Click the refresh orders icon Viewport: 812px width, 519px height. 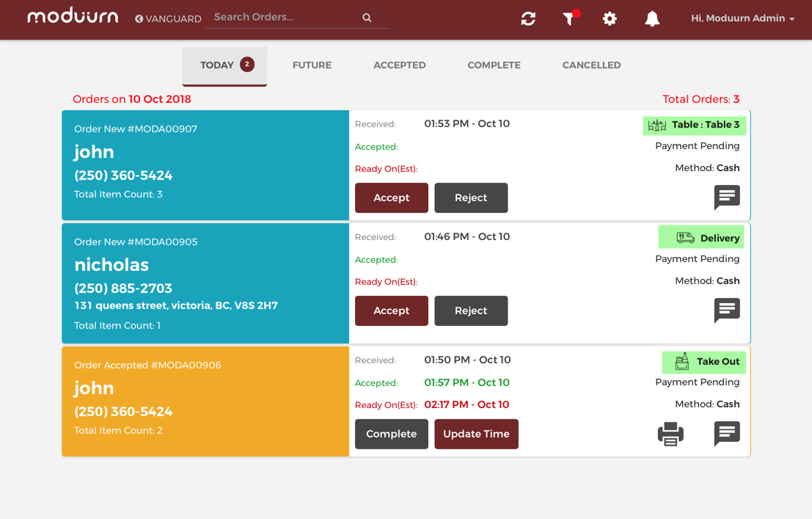(528, 19)
